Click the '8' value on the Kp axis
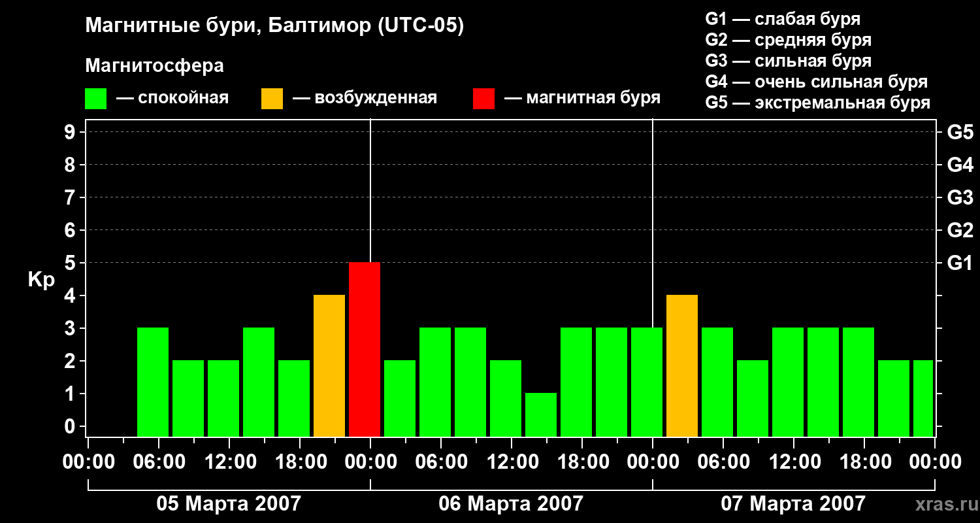The width and height of the screenshot is (980, 523). [x=71, y=165]
